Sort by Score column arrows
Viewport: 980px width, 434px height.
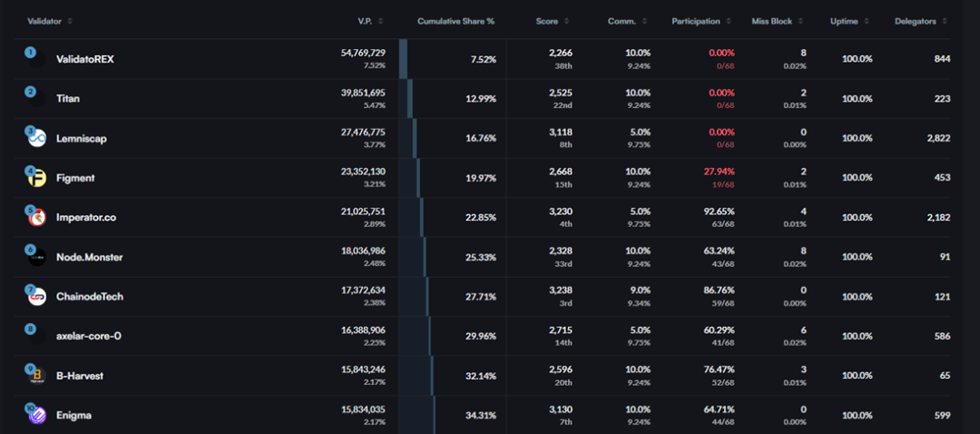(566, 21)
